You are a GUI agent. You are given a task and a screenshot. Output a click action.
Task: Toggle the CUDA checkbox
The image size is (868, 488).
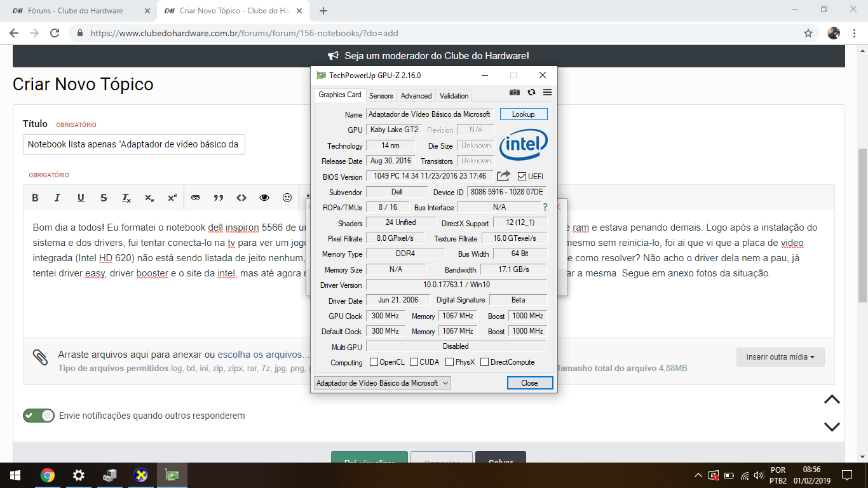pyautogui.click(x=414, y=362)
